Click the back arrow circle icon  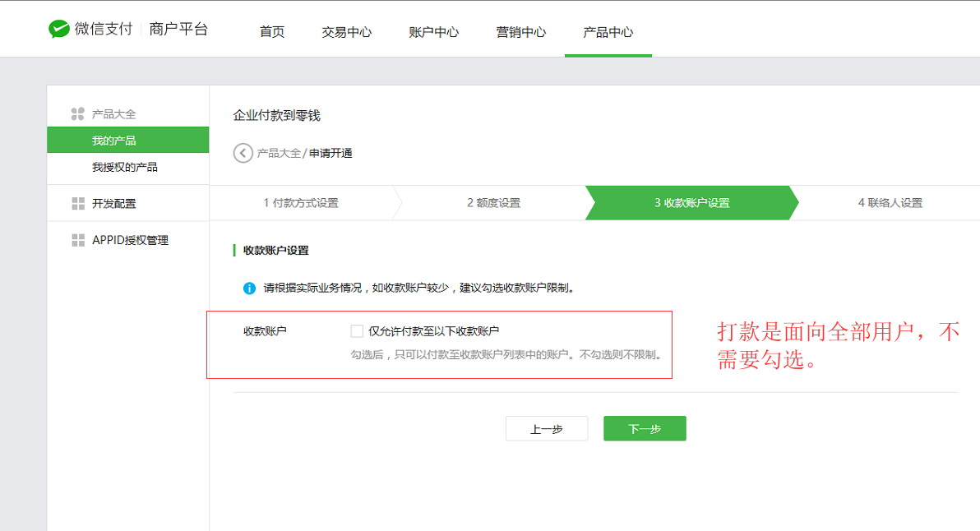(243, 154)
